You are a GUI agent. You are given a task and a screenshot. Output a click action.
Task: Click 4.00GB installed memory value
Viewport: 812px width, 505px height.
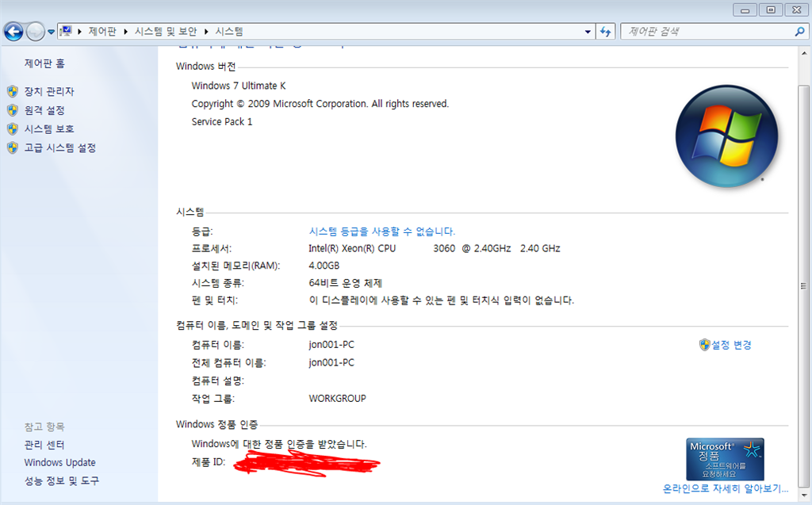pyautogui.click(x=324, y=266)
